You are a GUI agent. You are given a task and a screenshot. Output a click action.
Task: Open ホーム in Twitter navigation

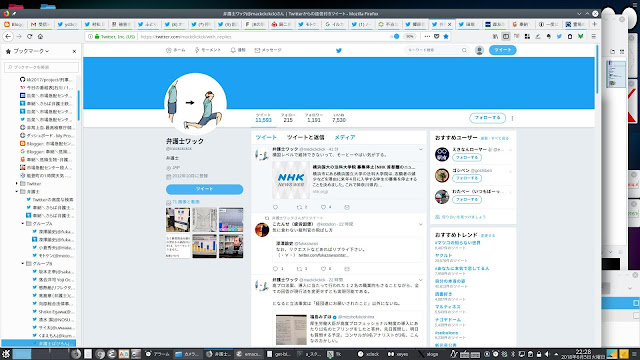tap(176, 50)
